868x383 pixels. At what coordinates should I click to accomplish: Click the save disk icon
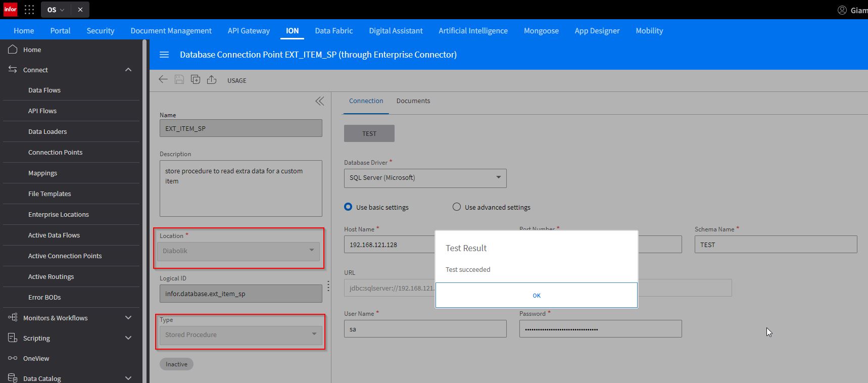pyautogui.click(x=179, y=80)
